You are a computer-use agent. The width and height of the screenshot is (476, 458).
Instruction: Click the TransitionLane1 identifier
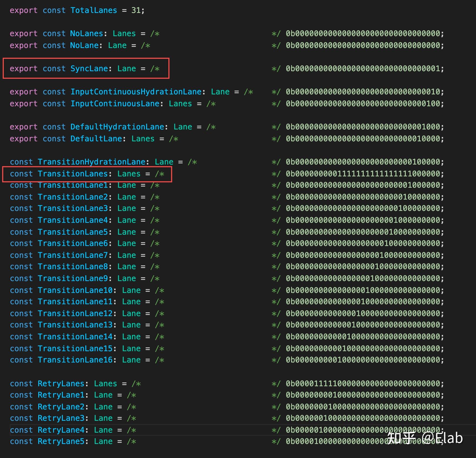(x=73, y=185)
